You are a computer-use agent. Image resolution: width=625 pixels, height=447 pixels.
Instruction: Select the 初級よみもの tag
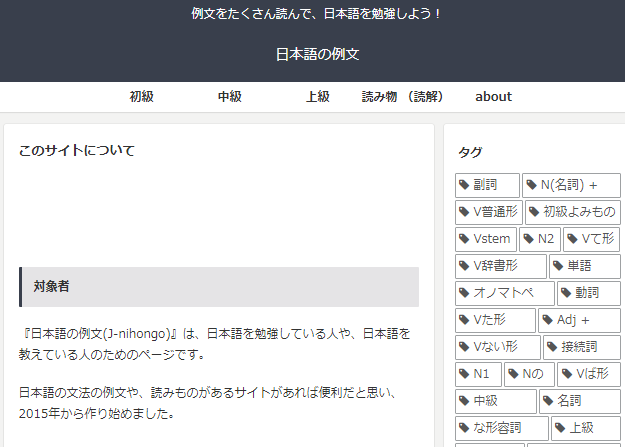click(x=573, y=212)
